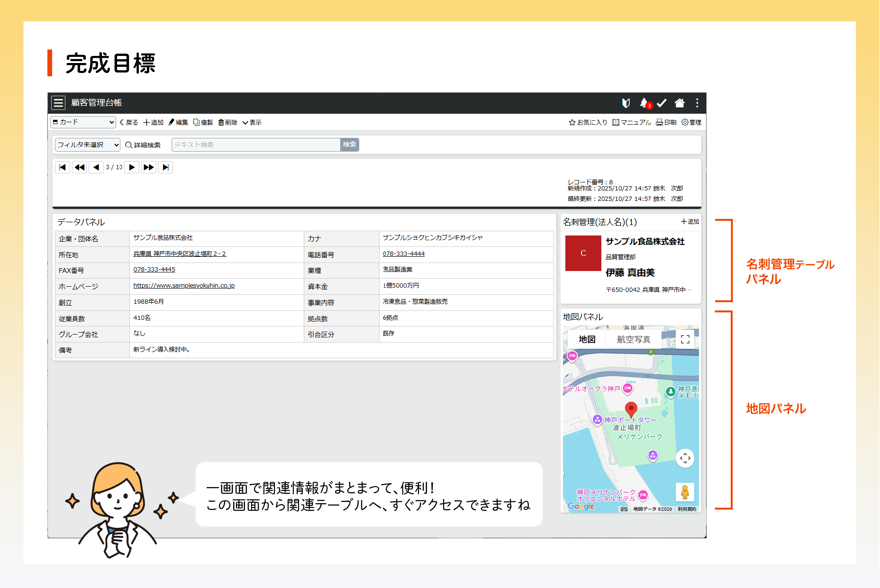Viewport: 880px width, 588px height.
Task: Click the beginner shield icon in header
Action: [626, 103]
